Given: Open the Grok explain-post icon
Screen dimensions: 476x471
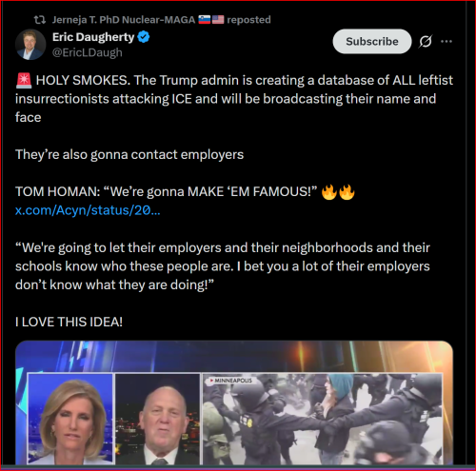Looking at the screenshot, I should tap(426, 41).
